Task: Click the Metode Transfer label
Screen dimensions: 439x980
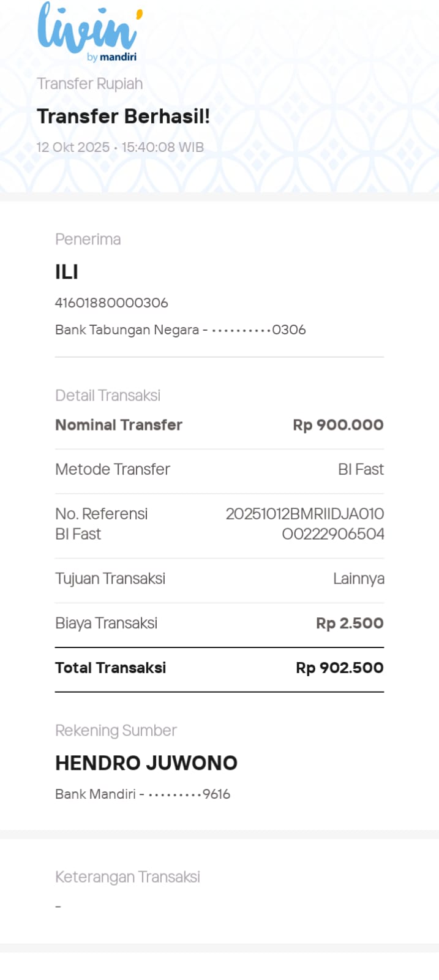Action: tap(113, 470)
